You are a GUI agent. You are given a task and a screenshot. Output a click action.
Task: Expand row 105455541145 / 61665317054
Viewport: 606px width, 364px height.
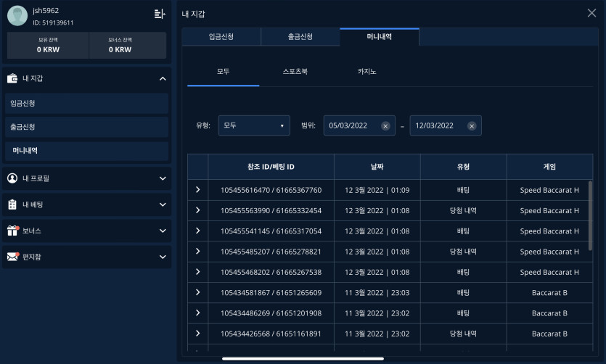tap(198, 231)
